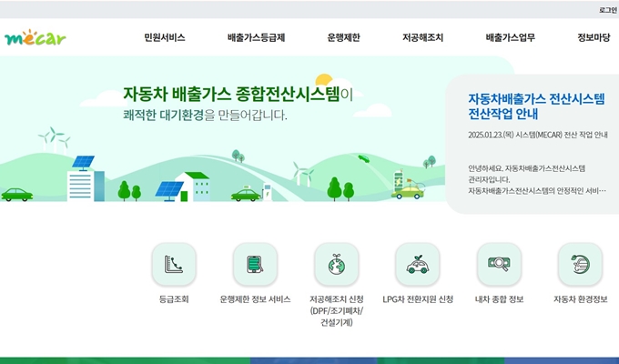Click the banner headline 자동차 배출가스 종합전산시스템

coord(231,94)
